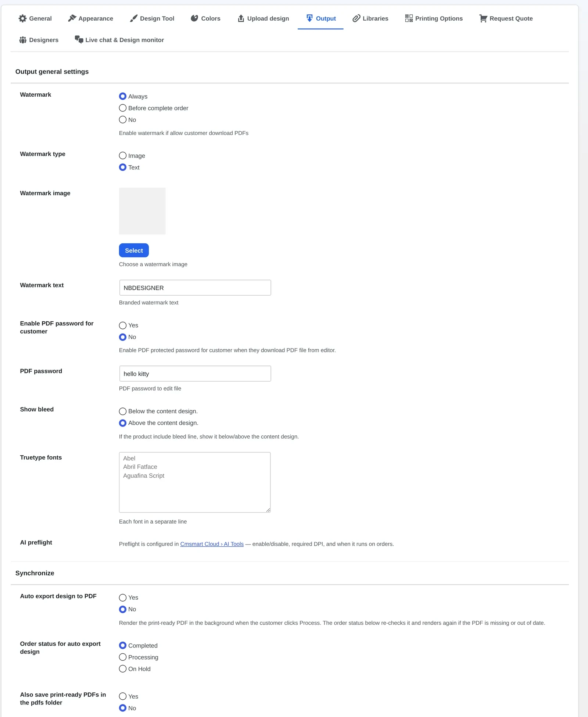Image resolution: width=588 pixels, height=717 pixels.
Task: Select No for Watermark
Action: [123, 120]
